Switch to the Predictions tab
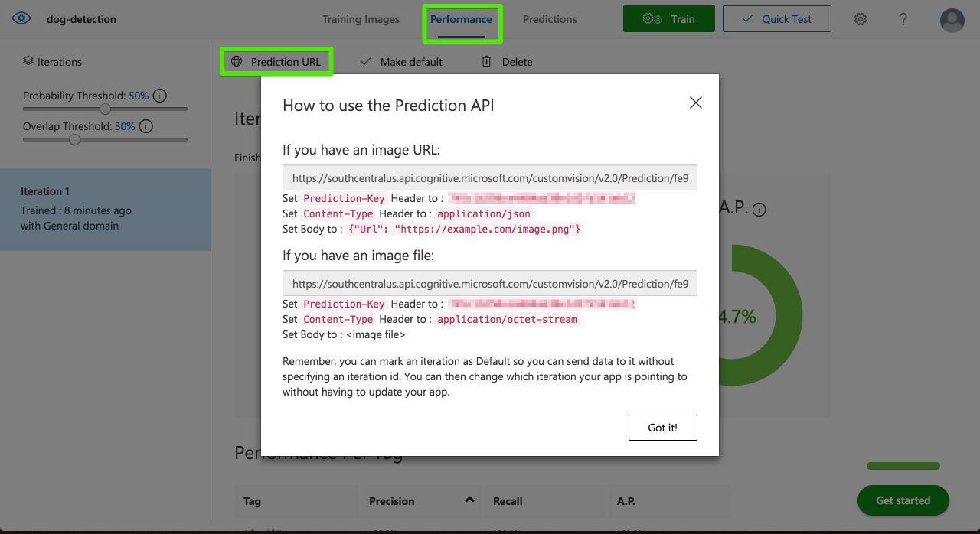 [550, 19]
